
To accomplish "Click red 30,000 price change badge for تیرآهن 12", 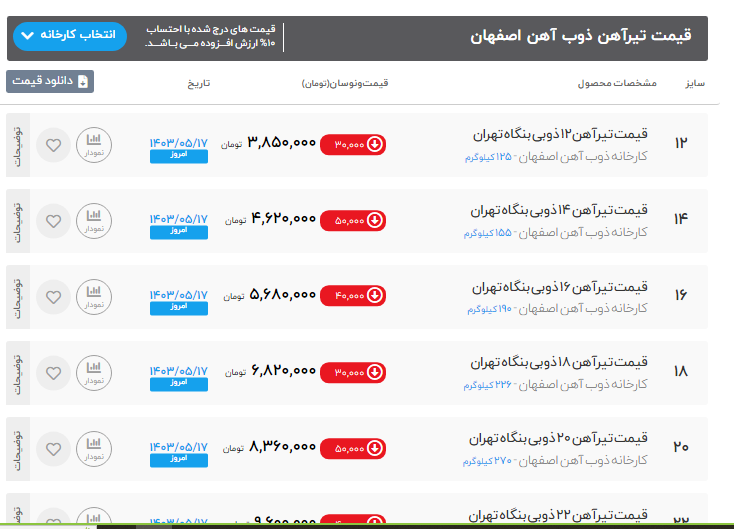I will pos(353,144).
